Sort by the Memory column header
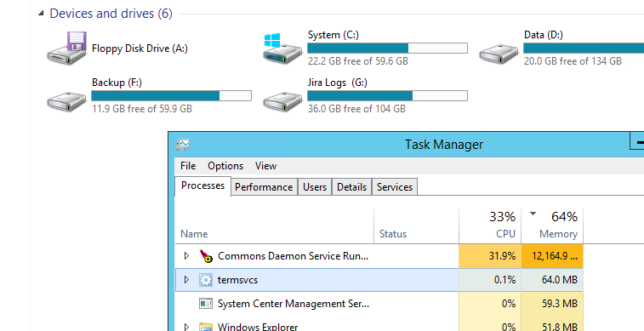Screen dimensions: 644x331 [552, 225]
